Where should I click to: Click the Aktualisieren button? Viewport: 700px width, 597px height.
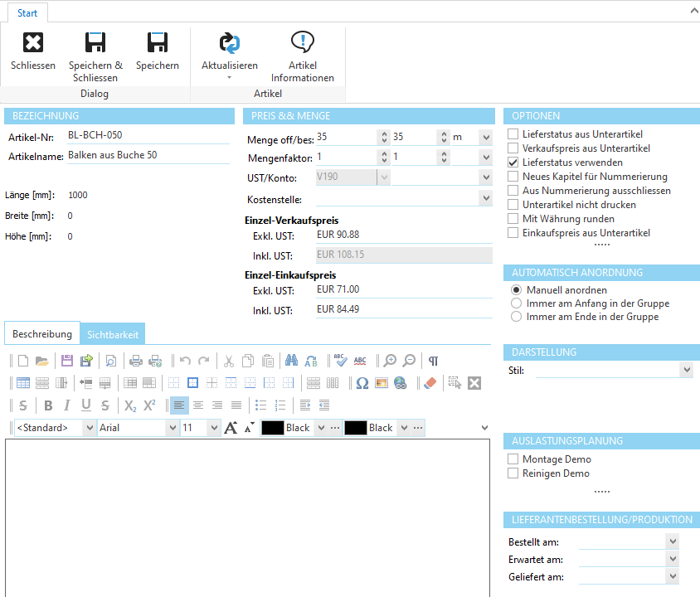coord(230,44)
